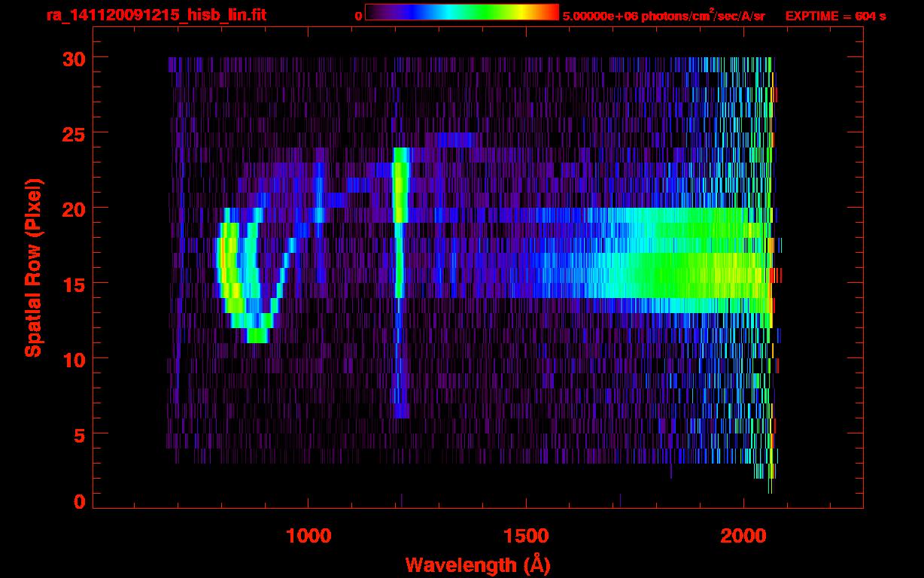Screen dimensions: 924x578
Task: Click the x-axis tick label 2000
Action: click(x=743, y=536)
